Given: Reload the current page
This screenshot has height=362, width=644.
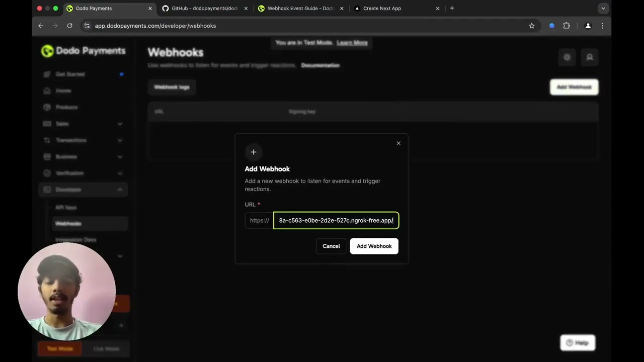Looking at the screenshot, I should [x=69, y=26].
